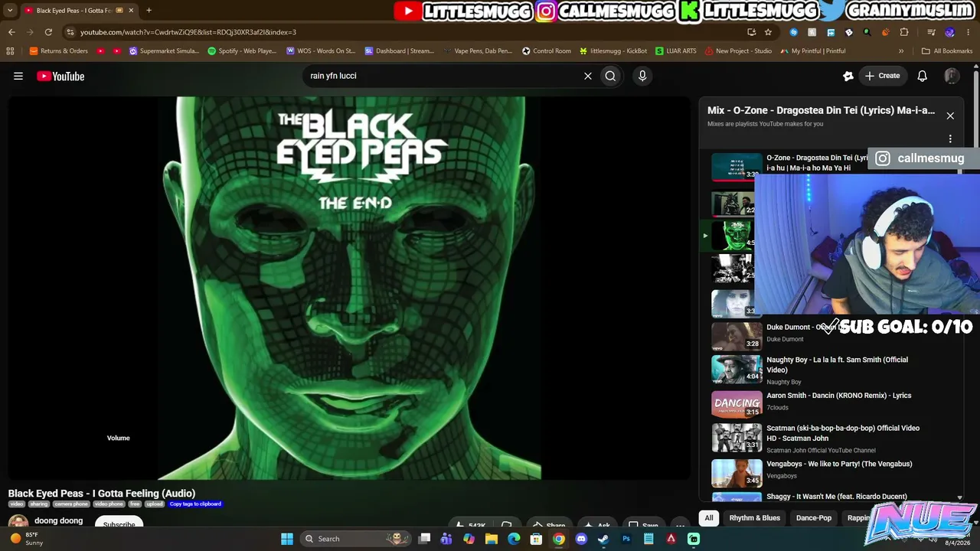
Task: Close the Mix playlist panel
Action: 950,116
